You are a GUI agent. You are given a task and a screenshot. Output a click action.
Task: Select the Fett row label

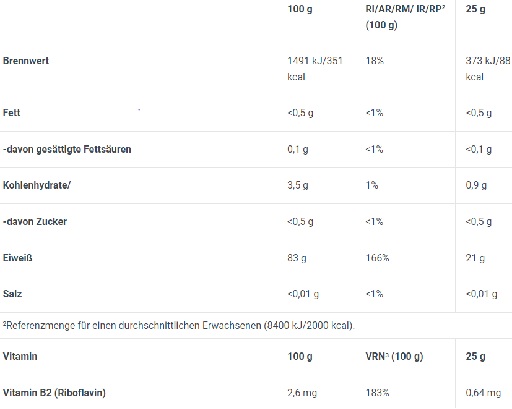point(12,113)
